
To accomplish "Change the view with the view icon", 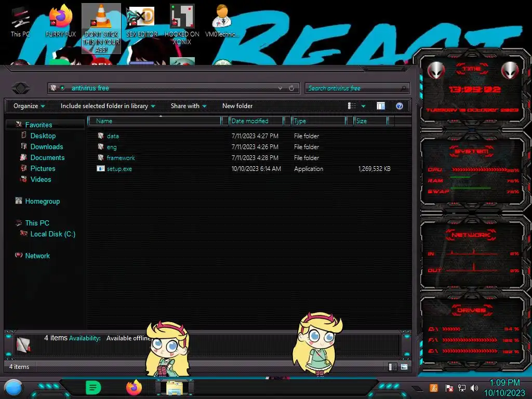I will click(352, 106).
